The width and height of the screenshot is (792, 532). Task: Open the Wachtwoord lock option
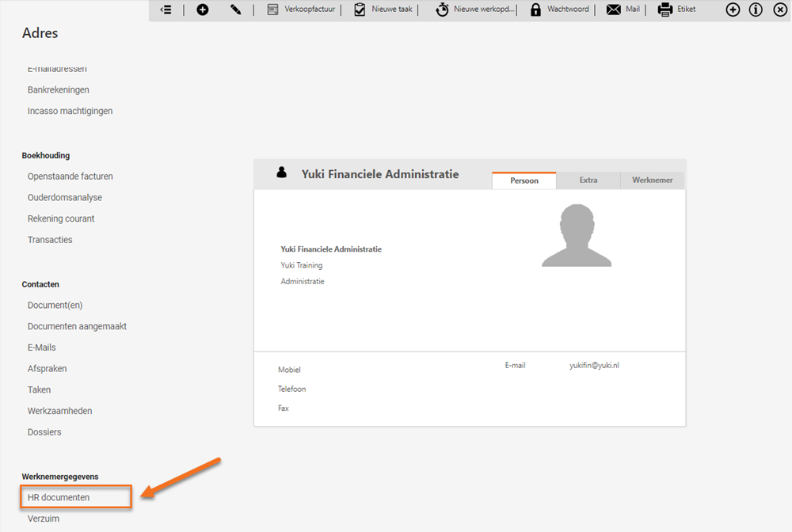[560, 9]
